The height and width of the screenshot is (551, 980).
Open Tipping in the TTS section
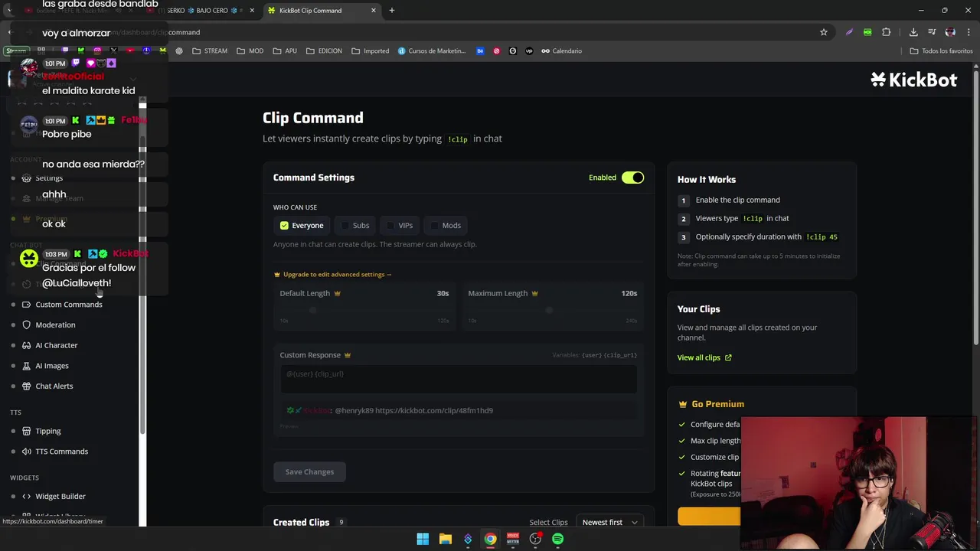pyautogui.click(x=47, y=431)
